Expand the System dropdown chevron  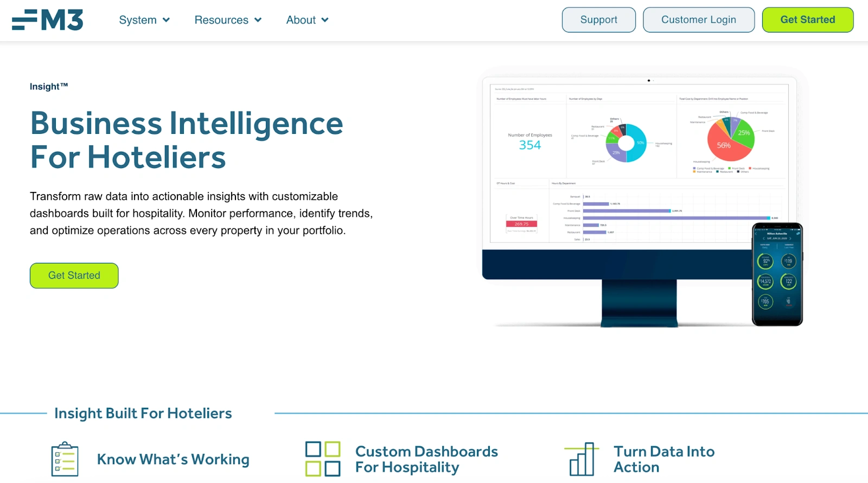click(x=166, y=20)
